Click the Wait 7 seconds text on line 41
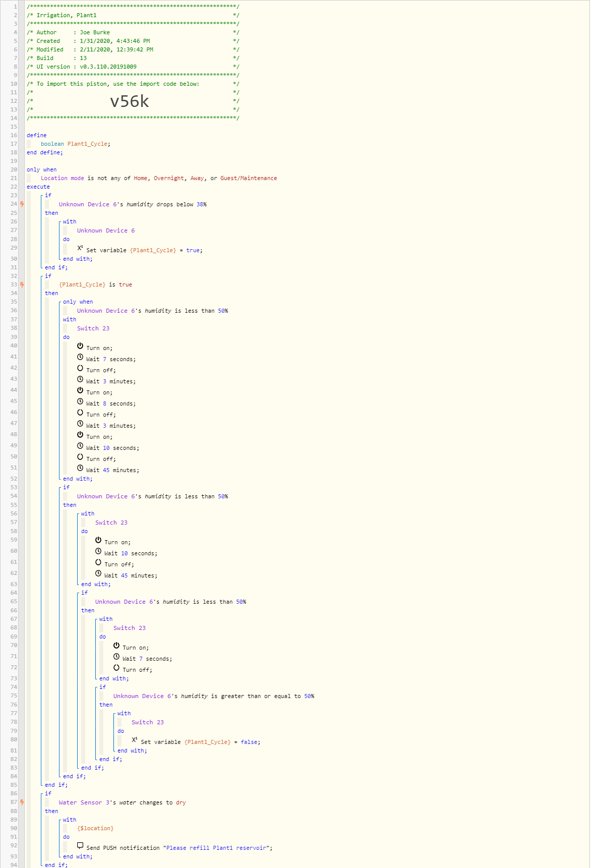The height and width of the screenshot is (868, 594). (x=111, y=359)
